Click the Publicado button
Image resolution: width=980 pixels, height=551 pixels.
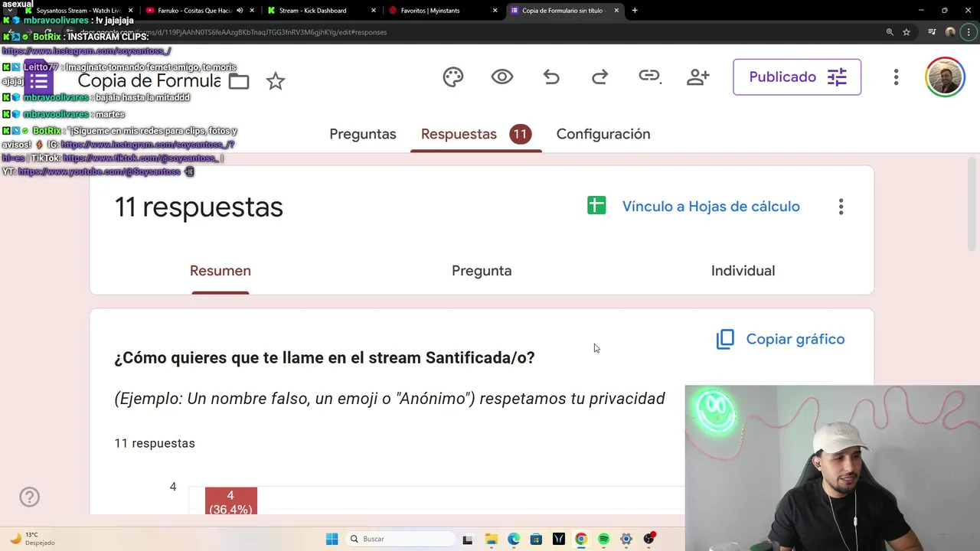797,77
